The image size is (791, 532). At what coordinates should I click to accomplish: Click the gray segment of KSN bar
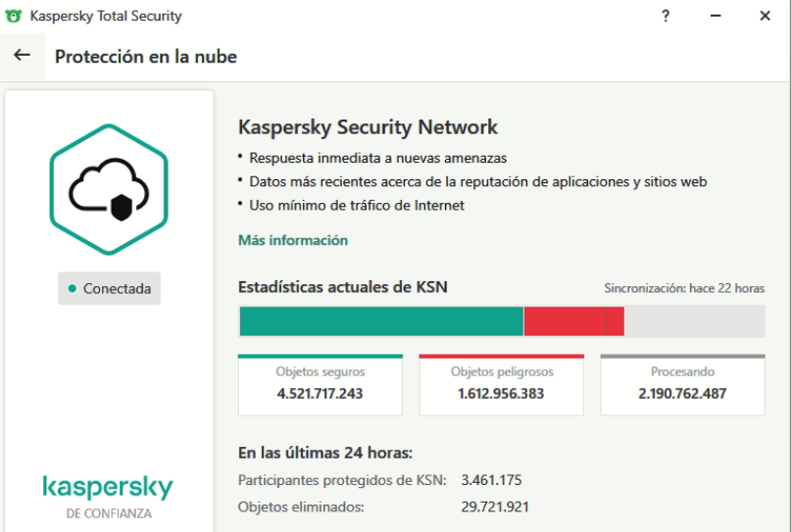694,321
